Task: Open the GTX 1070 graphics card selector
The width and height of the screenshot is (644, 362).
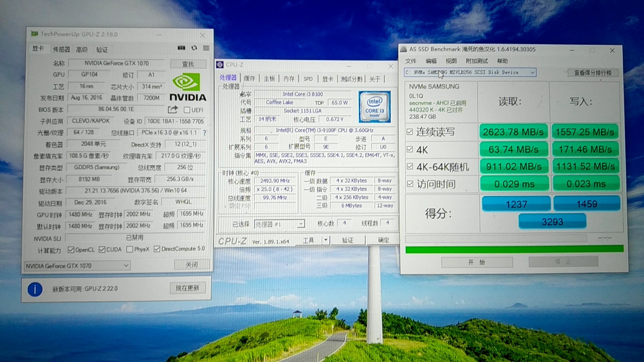Action: pyautogui.click(x=126, y=265)
